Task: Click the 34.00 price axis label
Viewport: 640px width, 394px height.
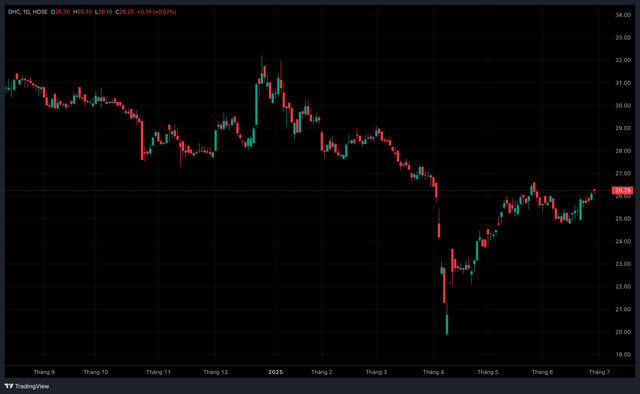Action: (x=623, y=15)
